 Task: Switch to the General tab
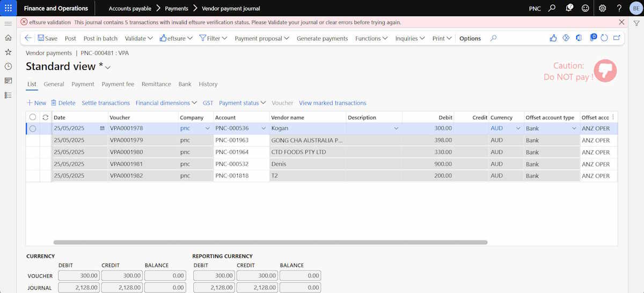54,84
